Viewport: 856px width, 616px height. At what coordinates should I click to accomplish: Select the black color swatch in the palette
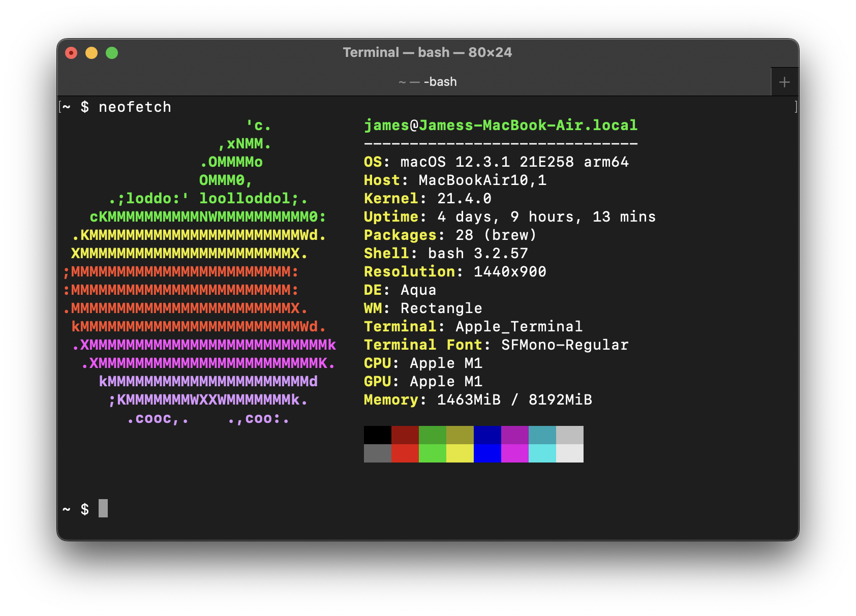[377, 435]
